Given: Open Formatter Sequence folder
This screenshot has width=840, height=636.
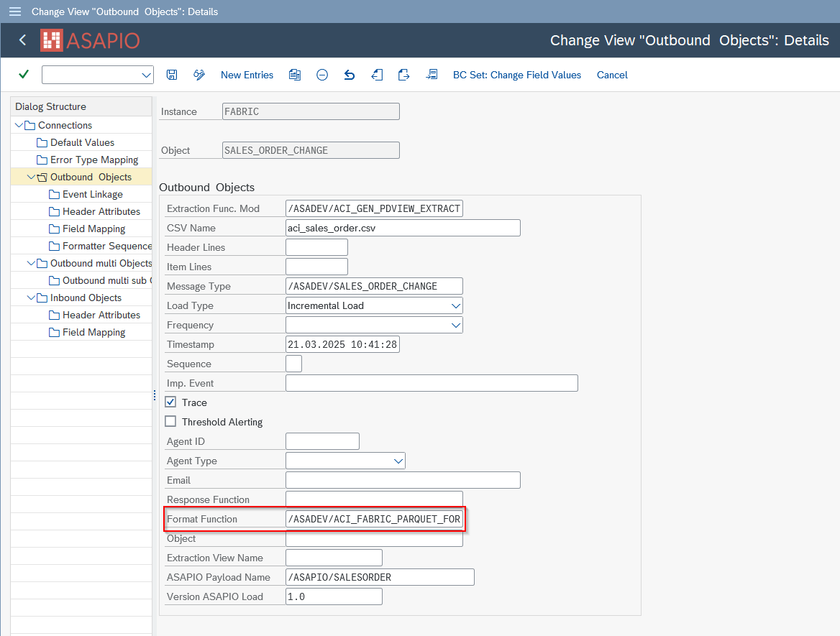Looking at the screenshot, I should tap(100, 246).
